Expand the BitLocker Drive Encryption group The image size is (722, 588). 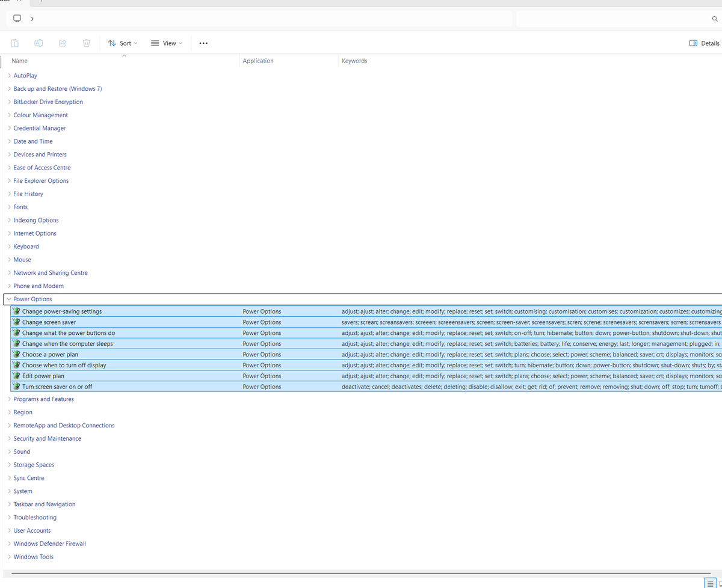tap(9, 102)
